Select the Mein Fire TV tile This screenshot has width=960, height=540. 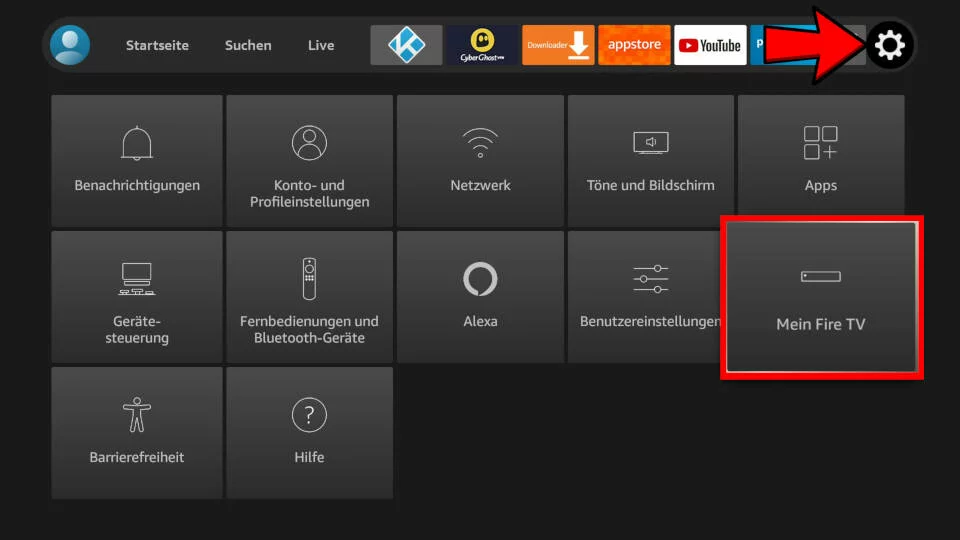(x=821, y=297)
